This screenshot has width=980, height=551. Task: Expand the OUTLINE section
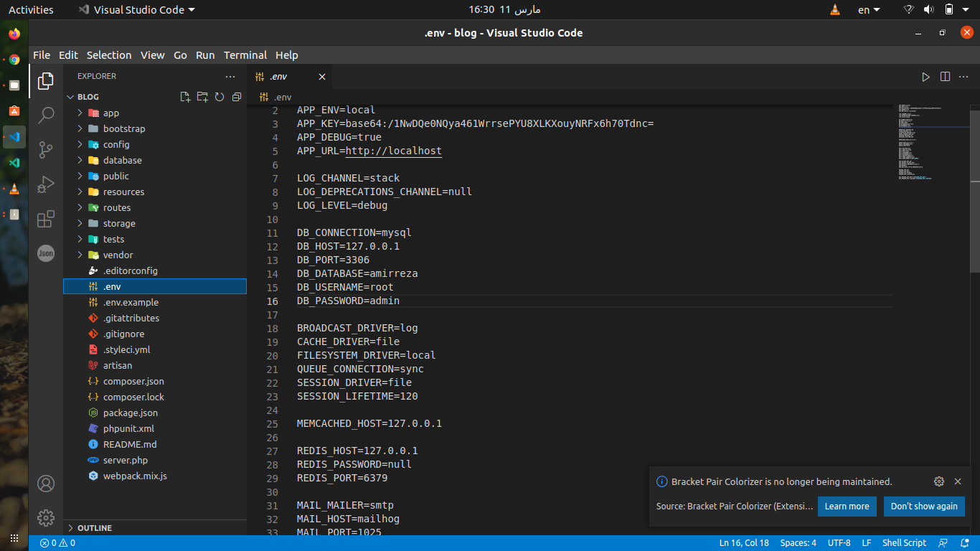pyautogui.click(x=155, y=528)
